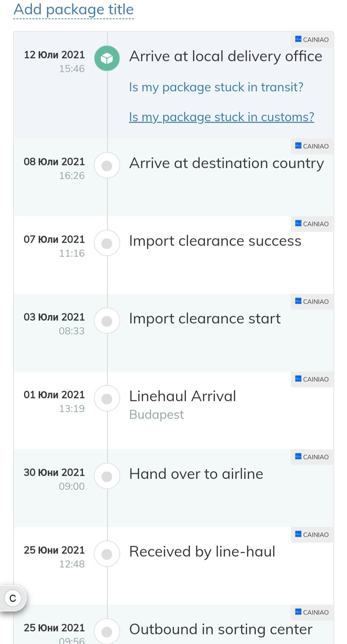Click the timeline dot for Outbound in sorting center
Viewport: 347px width, 644px height.
[107, 631]
